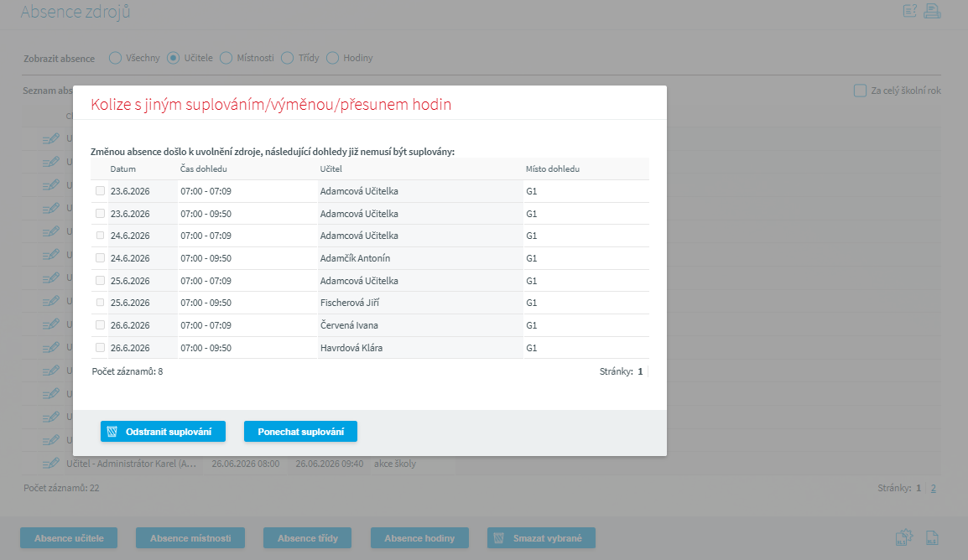This screenshot has height=560, width=968.
Task: Click Počet záznamů: 22 text
Action: (61, 488)
